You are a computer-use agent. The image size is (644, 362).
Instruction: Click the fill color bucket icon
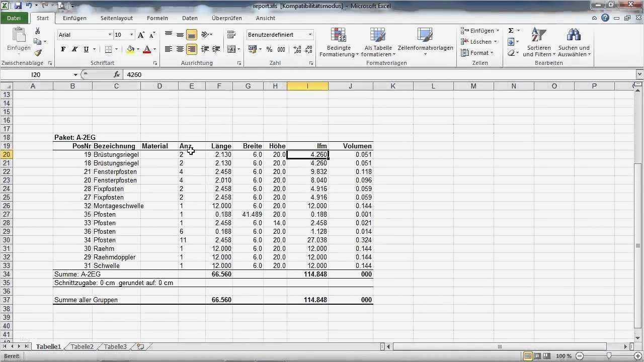(x=130, y=49)
